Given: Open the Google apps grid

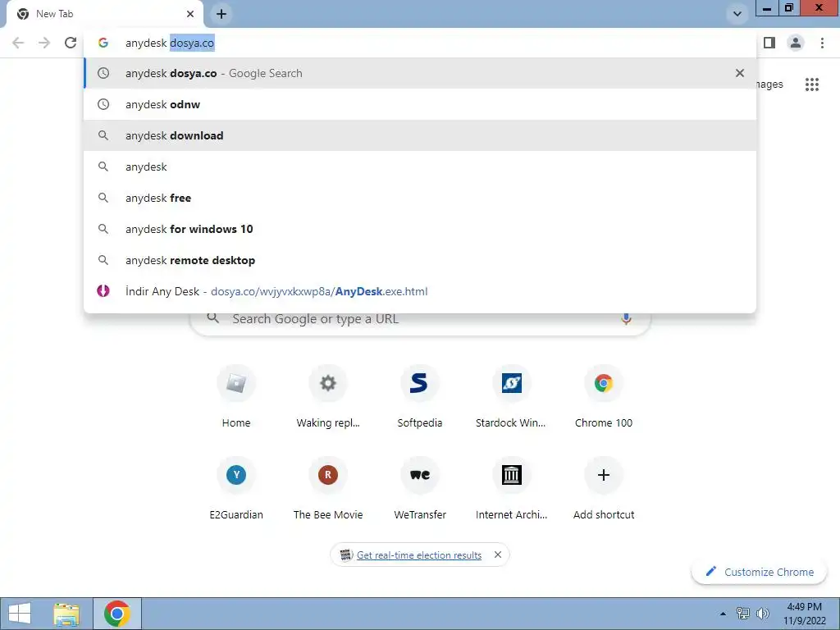Looking at the screenshot, I should click(x=812, y=84).
